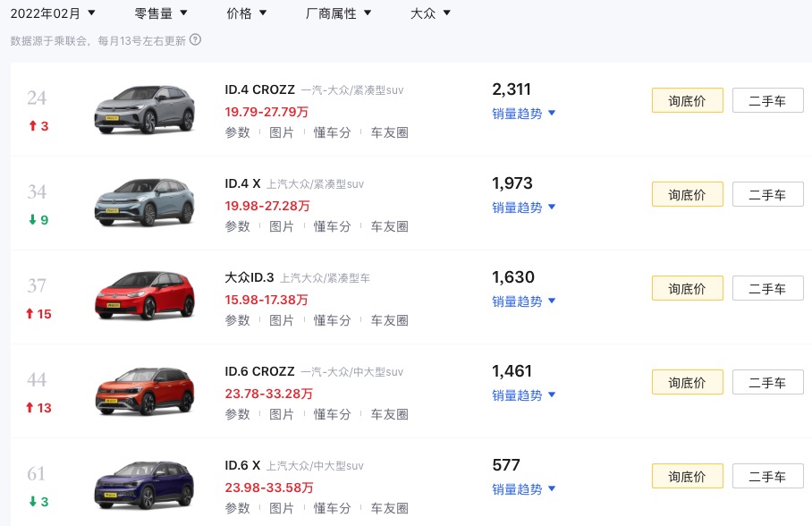This screenshot has width=812, height=526.
Task: Open 图片 link for ID.4 X
Action: pyautogui.click(x=282, y=227)
